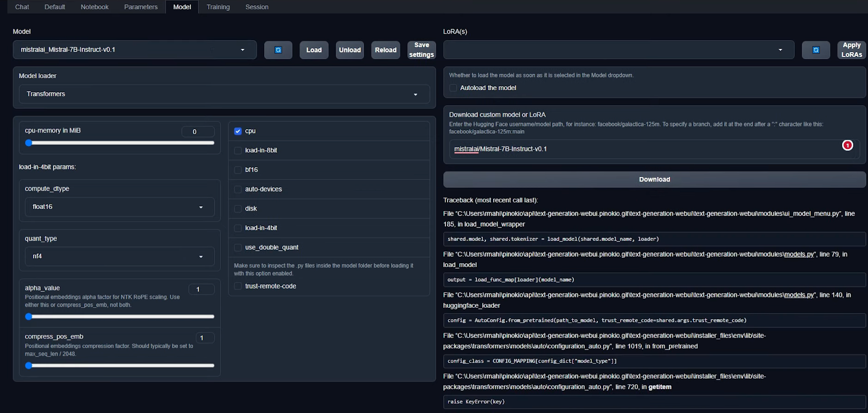The image size is (868, 413).
Task: Click the 'Traceback (most recent call last):' text
Action: pos(490,200)
